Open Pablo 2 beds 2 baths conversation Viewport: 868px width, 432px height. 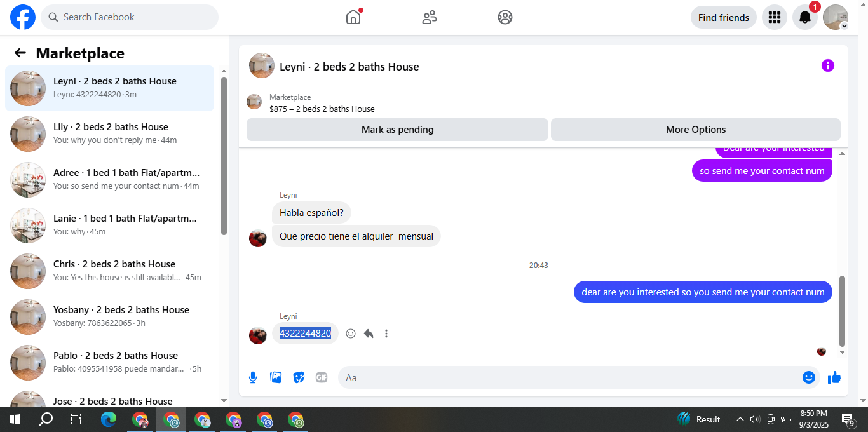(109, 363)
